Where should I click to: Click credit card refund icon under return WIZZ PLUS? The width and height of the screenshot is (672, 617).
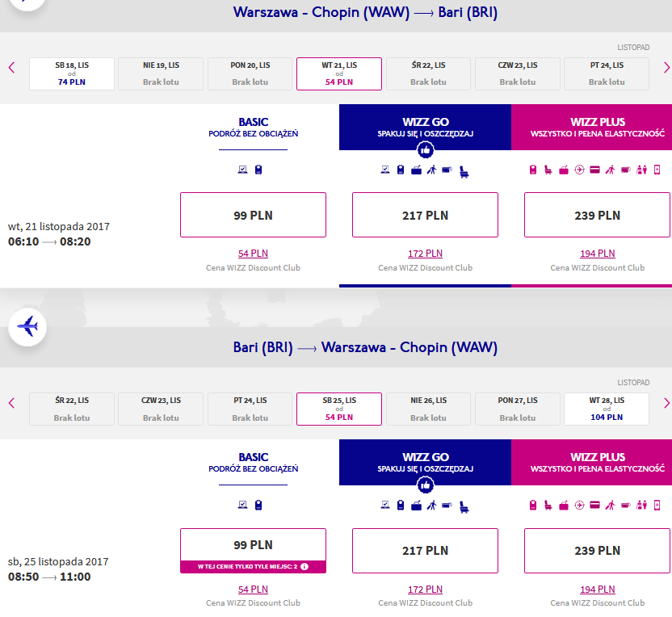[x=594, y=506]
